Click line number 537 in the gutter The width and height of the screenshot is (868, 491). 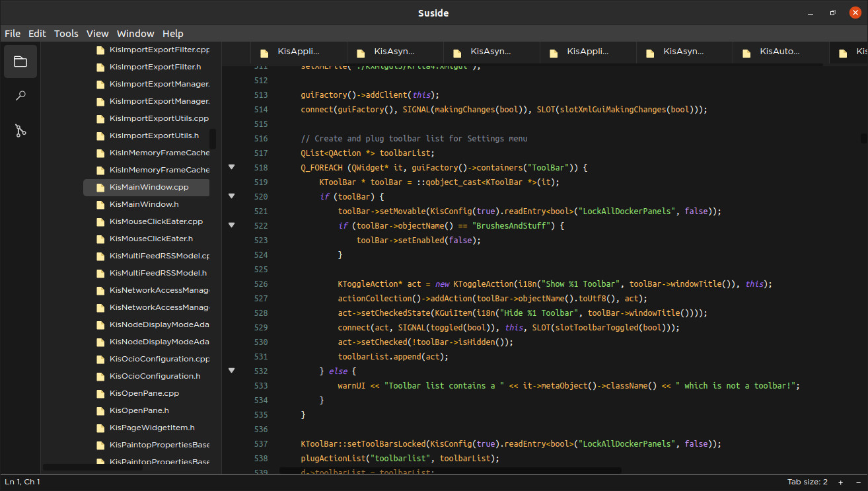tap(260, 444)
